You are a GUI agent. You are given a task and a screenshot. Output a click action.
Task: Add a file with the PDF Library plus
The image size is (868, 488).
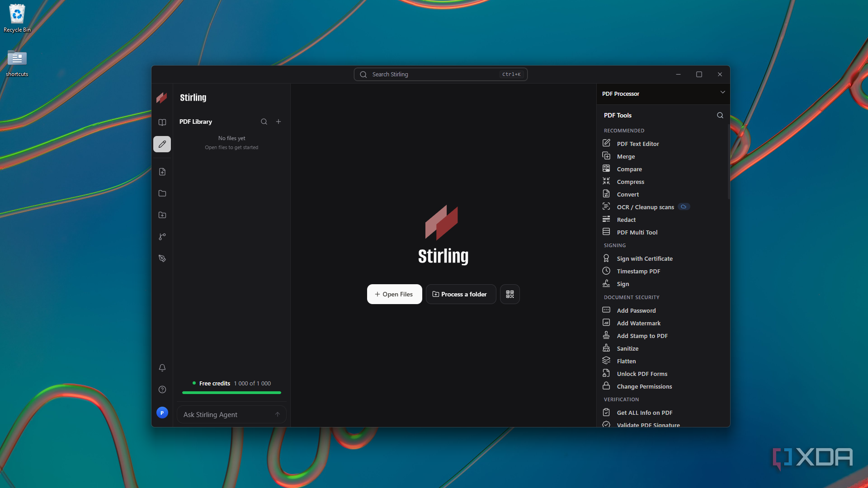[278, 122]
